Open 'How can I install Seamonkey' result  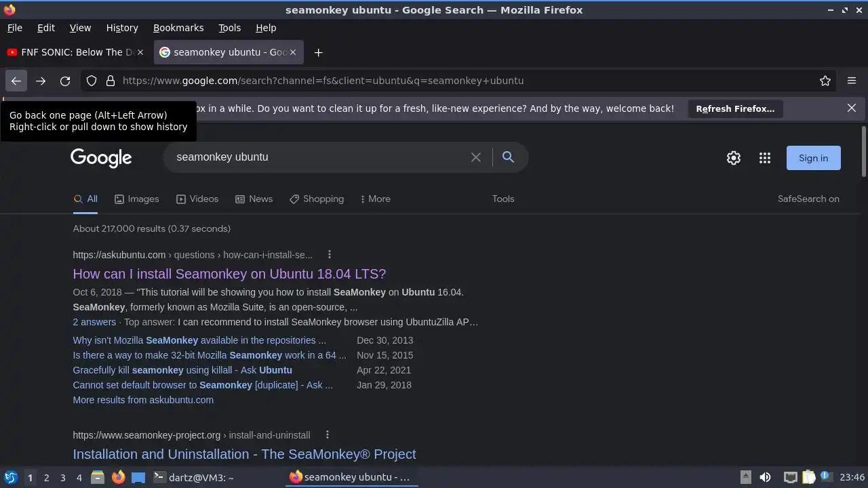pos(229,274)
